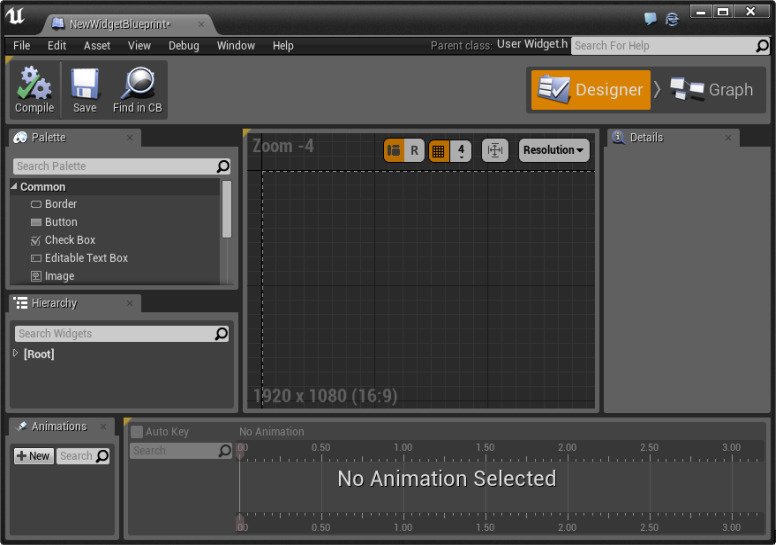Click the source control icon in title bar

672,19
